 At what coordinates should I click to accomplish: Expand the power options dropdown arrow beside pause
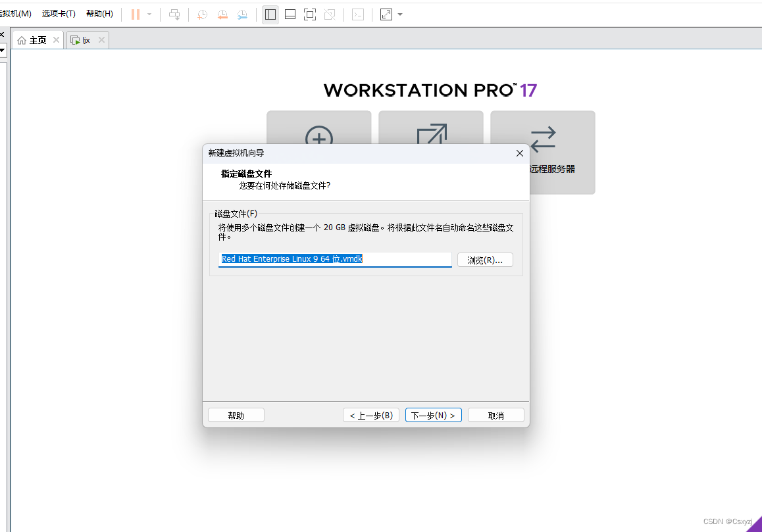149,14
